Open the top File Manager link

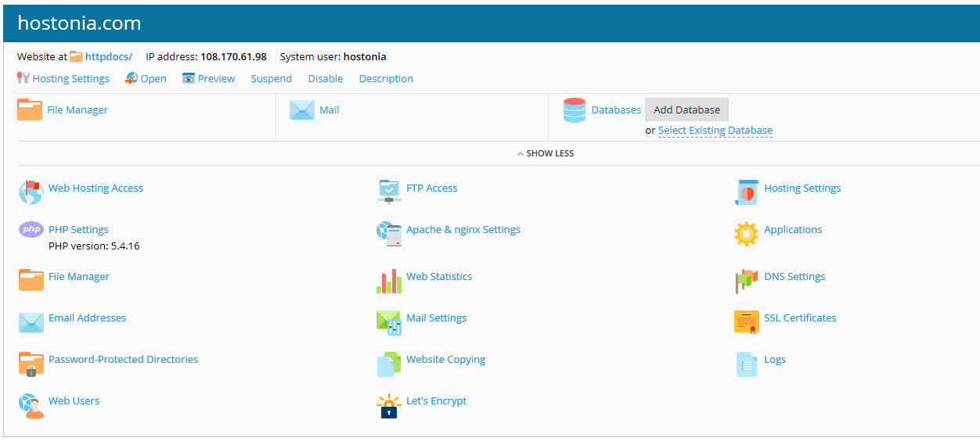tap(77, 109)
